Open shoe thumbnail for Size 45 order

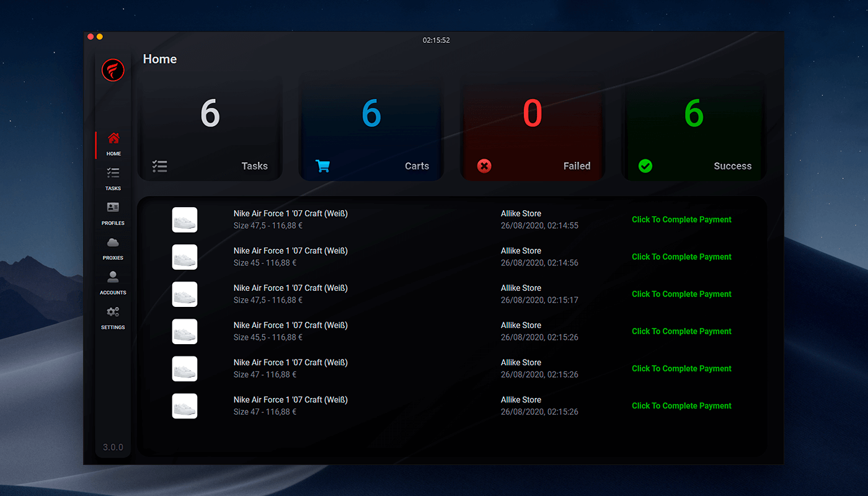tap(185, 257)
